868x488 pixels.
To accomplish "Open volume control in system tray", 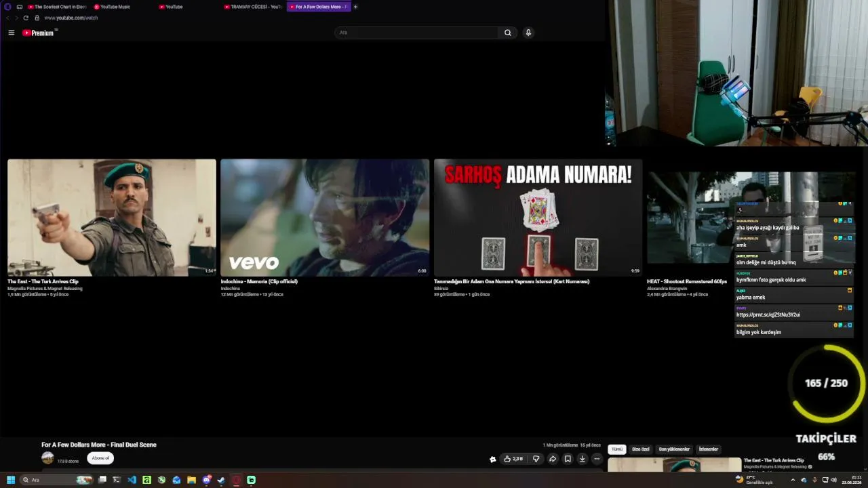I will pos(833,480).
